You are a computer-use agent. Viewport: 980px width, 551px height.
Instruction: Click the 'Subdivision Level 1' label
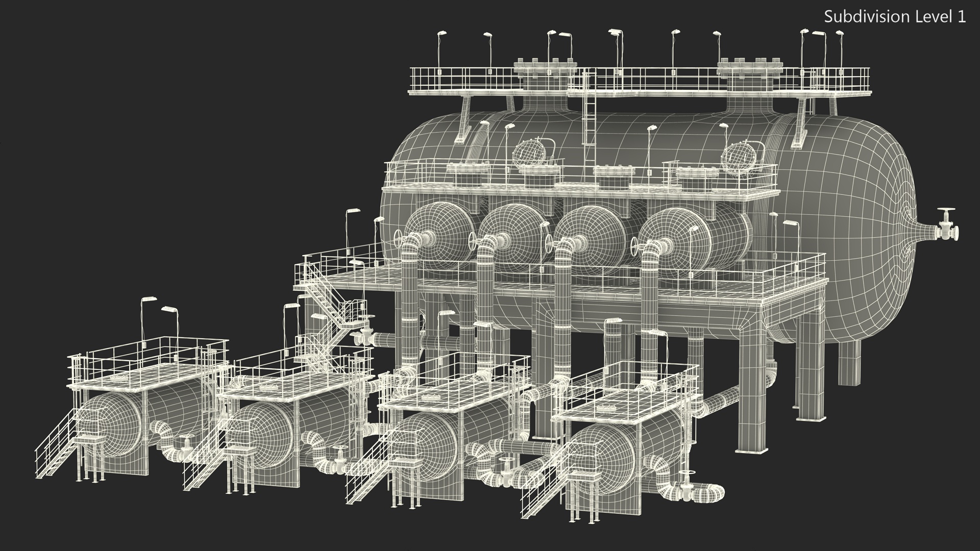click(895, 17)
